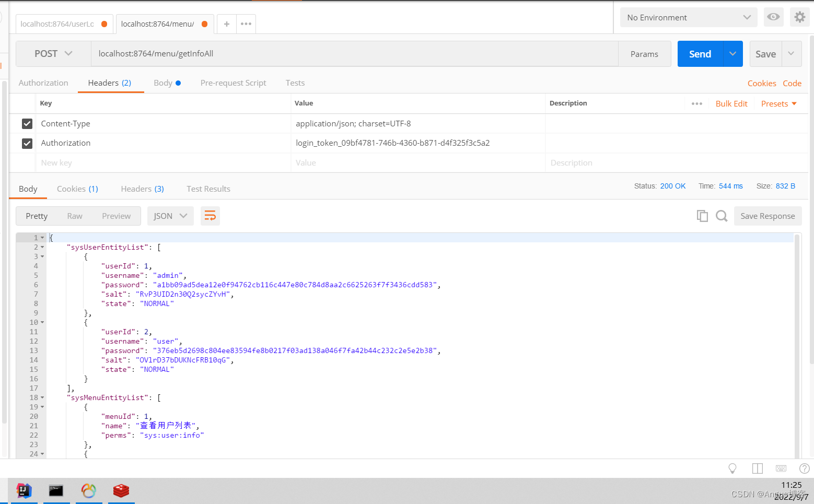Save the response with Save Response
This screenshot has width=814, height=504.
tap(768, 216)
